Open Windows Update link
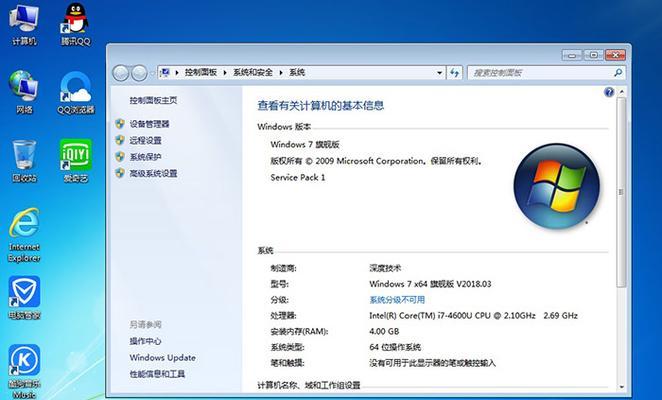The image size is (662, 400). 163,357
